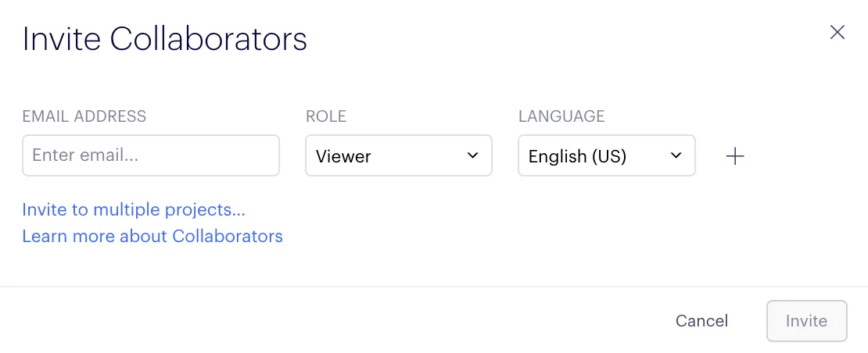Dismiss the dialog using the X icon
The image size is (868, 353).
pos(837,33)
